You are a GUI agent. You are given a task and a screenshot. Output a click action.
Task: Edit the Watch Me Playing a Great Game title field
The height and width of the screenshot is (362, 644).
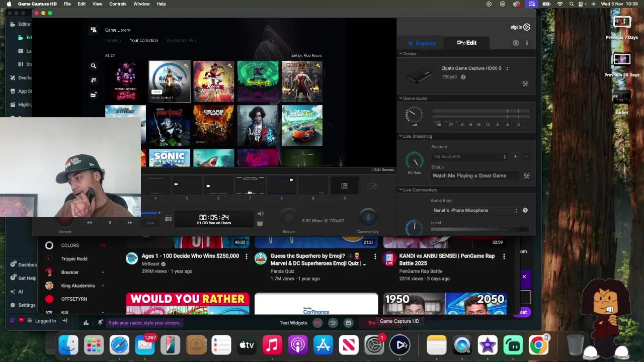pos(476,176)
